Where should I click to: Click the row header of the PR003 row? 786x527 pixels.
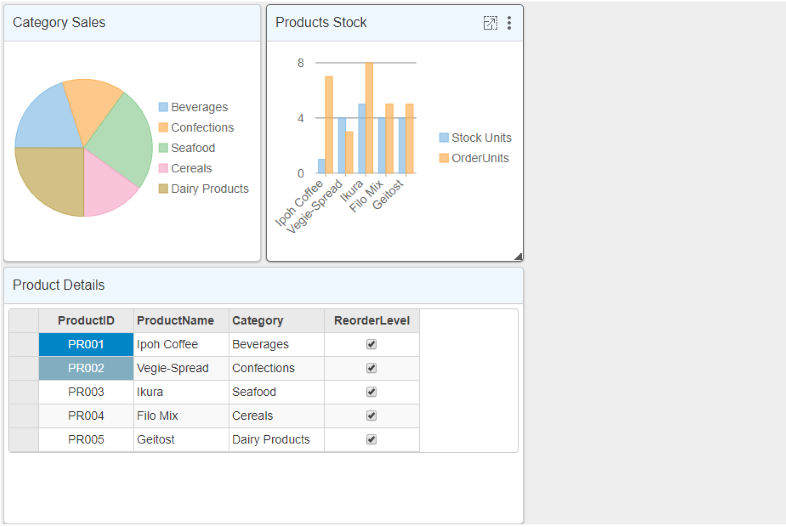click(24, 392)
